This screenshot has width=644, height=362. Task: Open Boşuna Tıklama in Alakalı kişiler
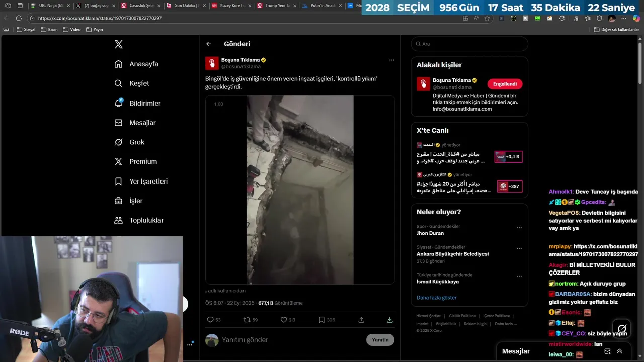click(451, 80)
